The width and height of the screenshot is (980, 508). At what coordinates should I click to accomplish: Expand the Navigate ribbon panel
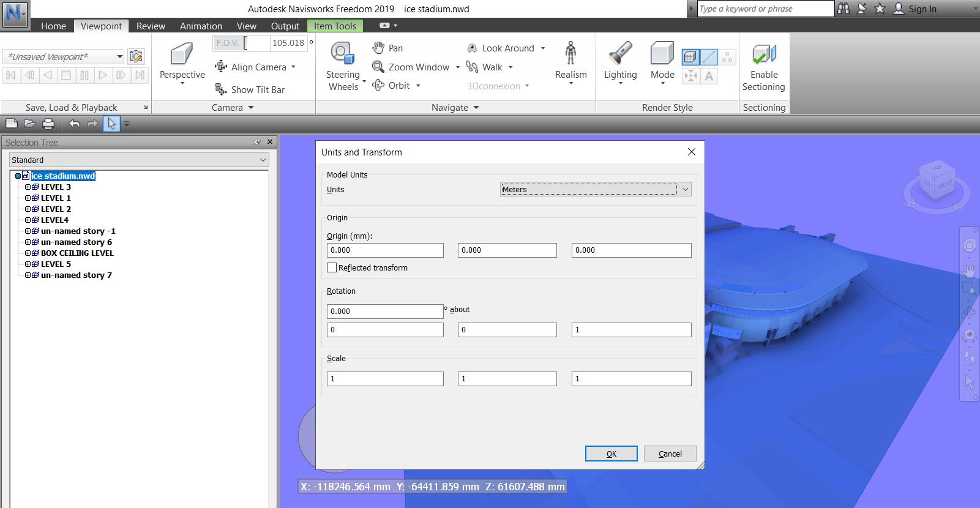(x=455, y=107)
